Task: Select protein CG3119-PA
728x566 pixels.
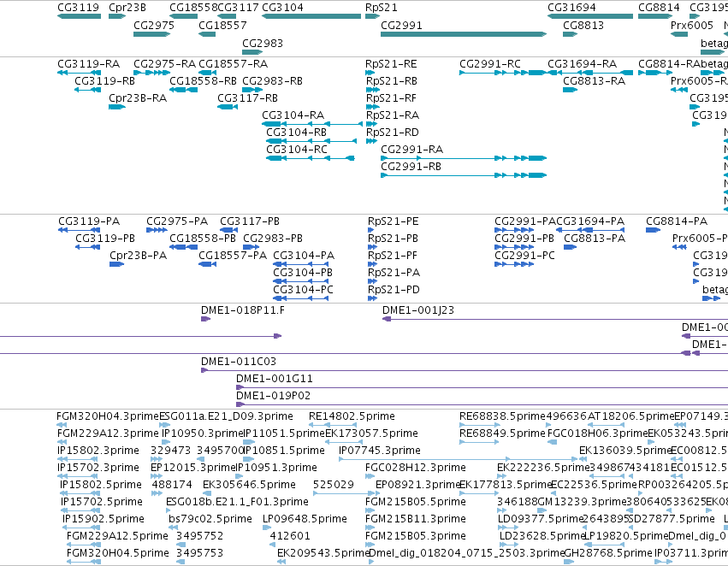Action: pos(89,221)
